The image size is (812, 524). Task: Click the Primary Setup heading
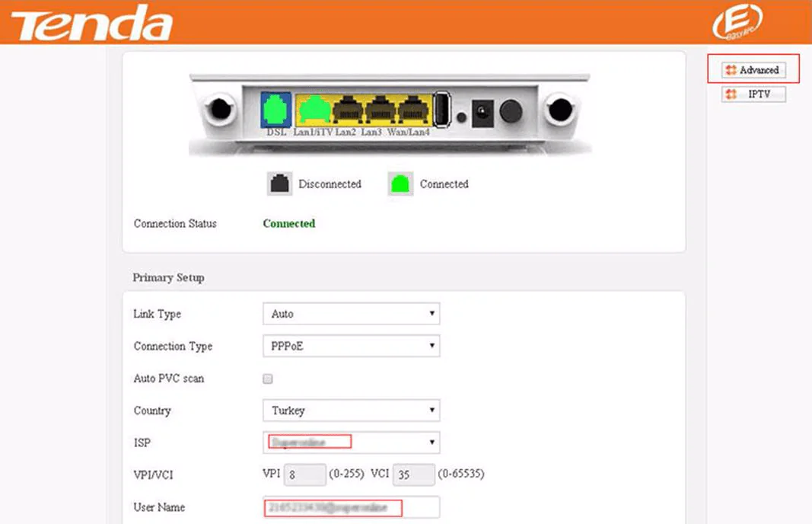pyautogui.click(x=168, y=278)
